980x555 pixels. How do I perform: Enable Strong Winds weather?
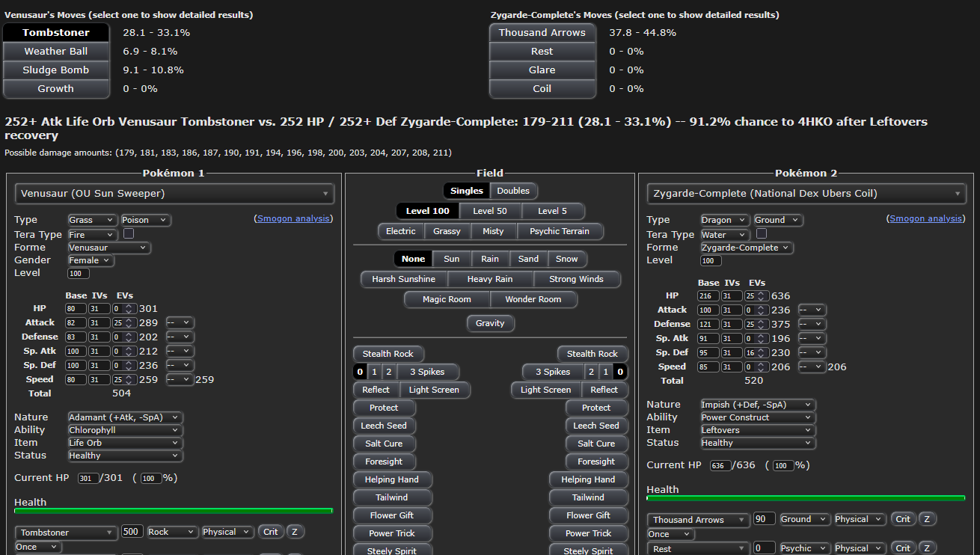tap(576, 279)
